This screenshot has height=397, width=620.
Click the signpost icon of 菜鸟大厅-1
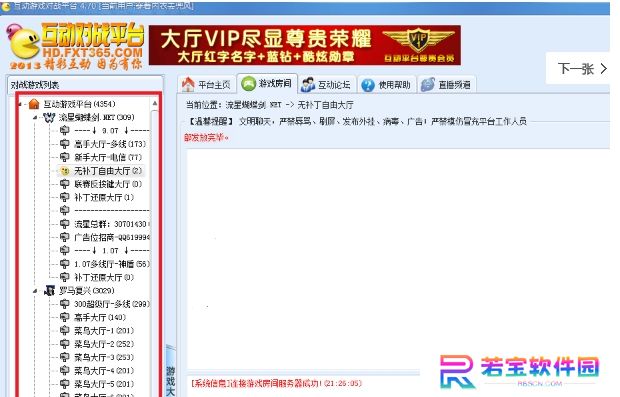tap(65, 331)
